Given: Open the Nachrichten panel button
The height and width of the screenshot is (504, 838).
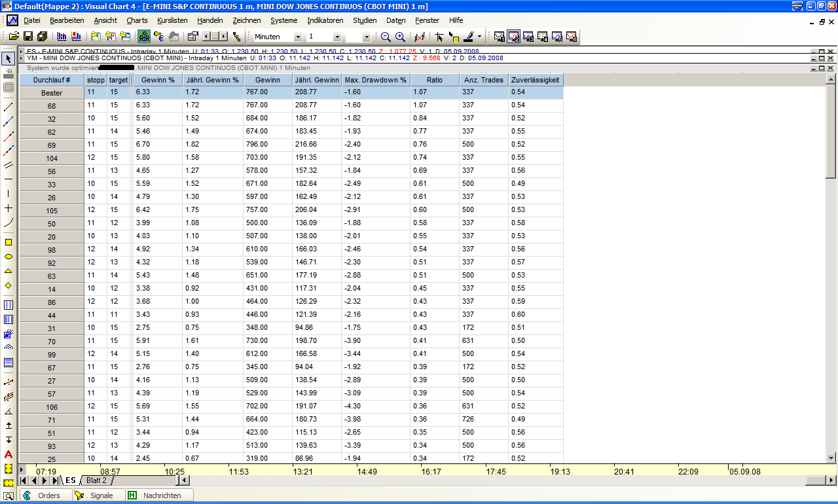Looking at the screenshot, I should [x=160, y=495].
